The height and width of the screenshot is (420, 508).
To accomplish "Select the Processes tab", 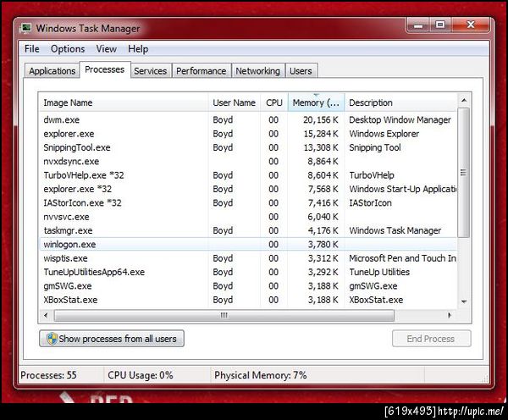I will coord(105,69).
